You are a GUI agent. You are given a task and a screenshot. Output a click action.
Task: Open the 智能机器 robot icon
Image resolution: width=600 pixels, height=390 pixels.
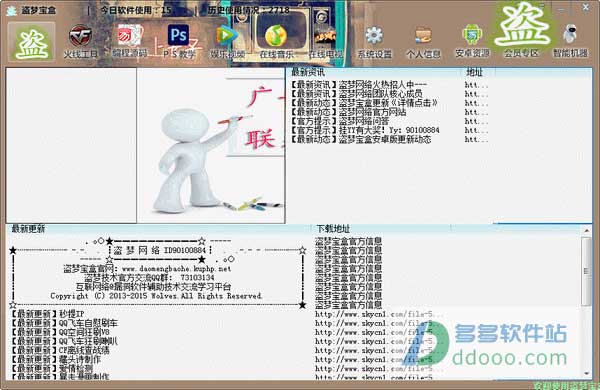[x=570, y=42]
